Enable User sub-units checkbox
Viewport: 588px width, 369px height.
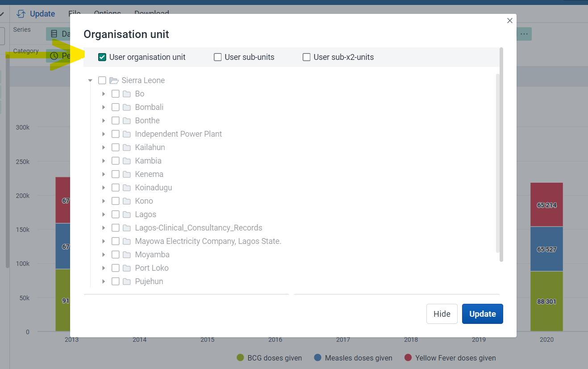click(x=218, y=57)
